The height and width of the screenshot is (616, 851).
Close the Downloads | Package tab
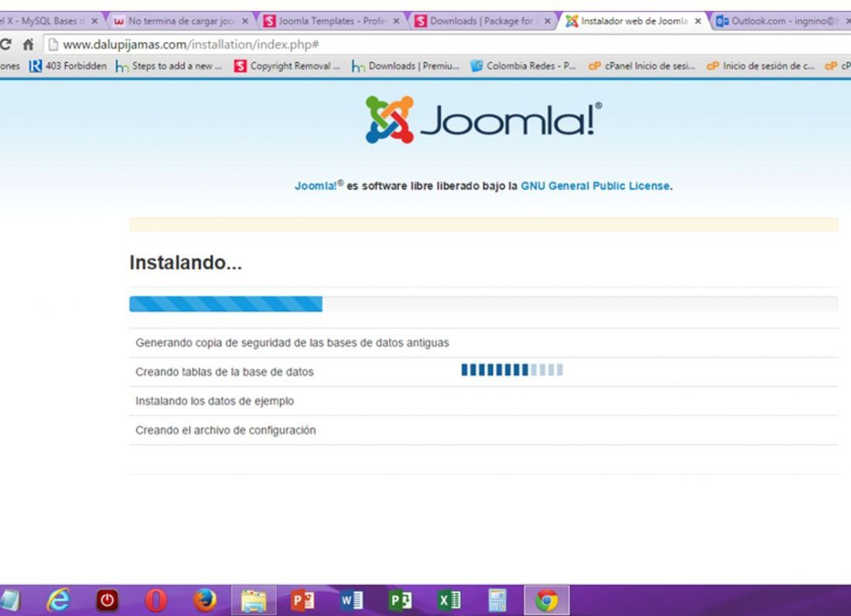pos(547,21)
